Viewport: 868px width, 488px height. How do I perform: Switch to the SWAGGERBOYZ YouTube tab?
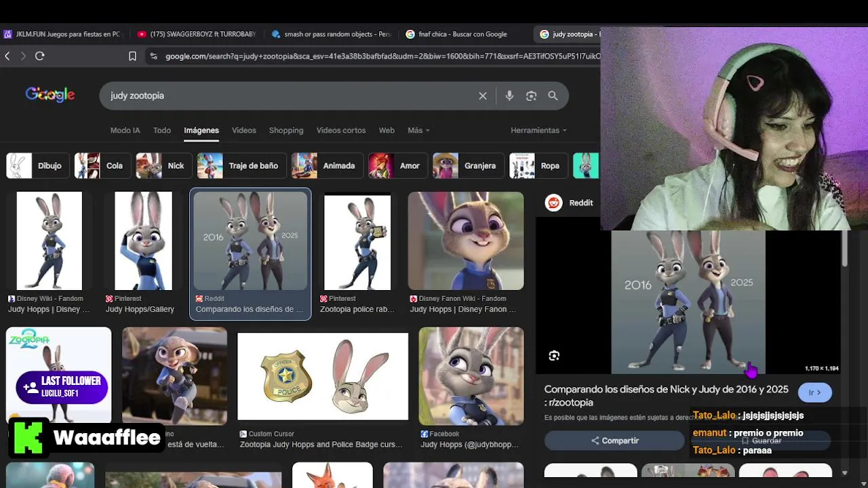(x=196, y=34)
